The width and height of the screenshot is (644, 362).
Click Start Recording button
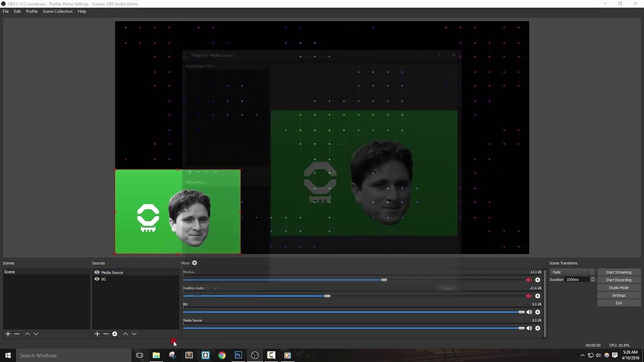click(x=618, y=280)
